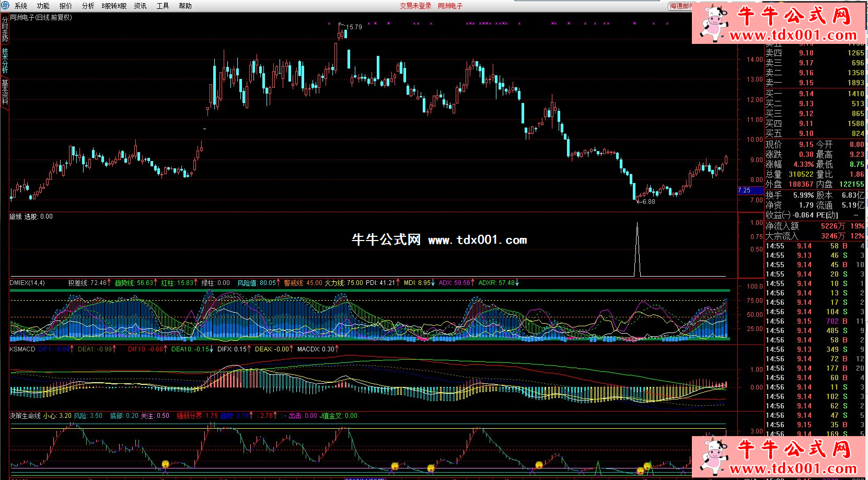The height and width of the screenshot is (480, 868).
Task: Open the 系统 menu
Action: 21,6
